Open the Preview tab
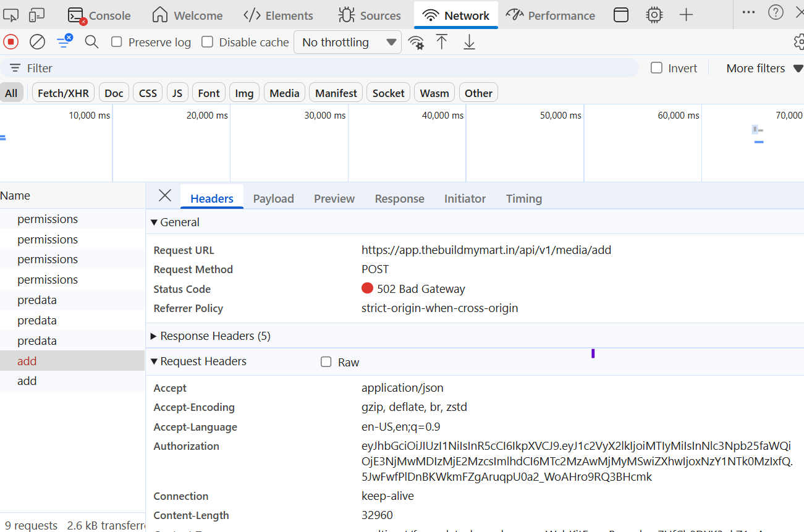 pyautogui.click(x=334, y=198)
